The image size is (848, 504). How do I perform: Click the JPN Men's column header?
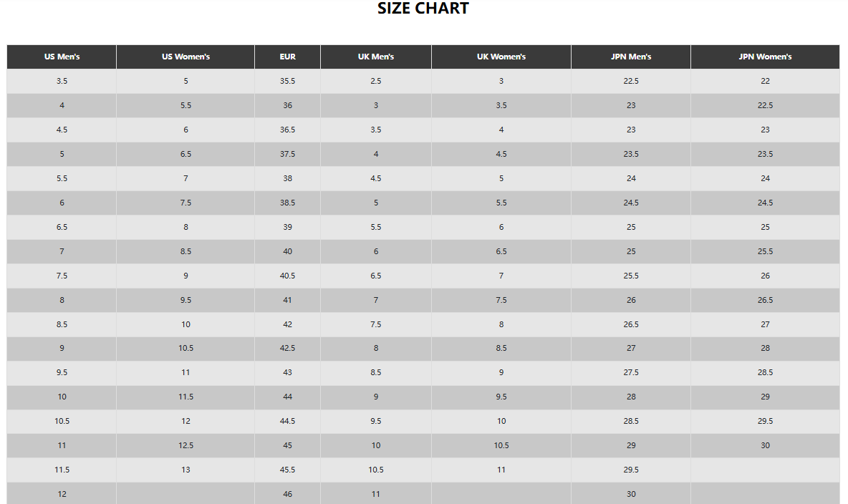coord(631,57)
